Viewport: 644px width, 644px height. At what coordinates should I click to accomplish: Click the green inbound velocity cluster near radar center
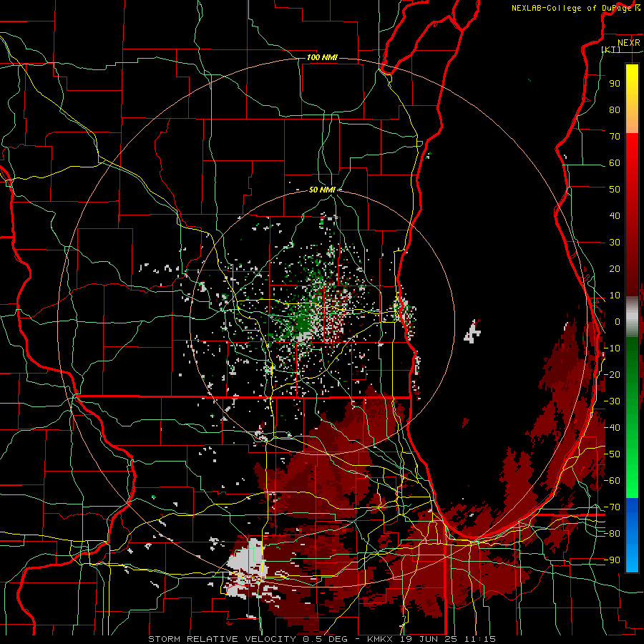pyautogui.click(x=304, y=323)
